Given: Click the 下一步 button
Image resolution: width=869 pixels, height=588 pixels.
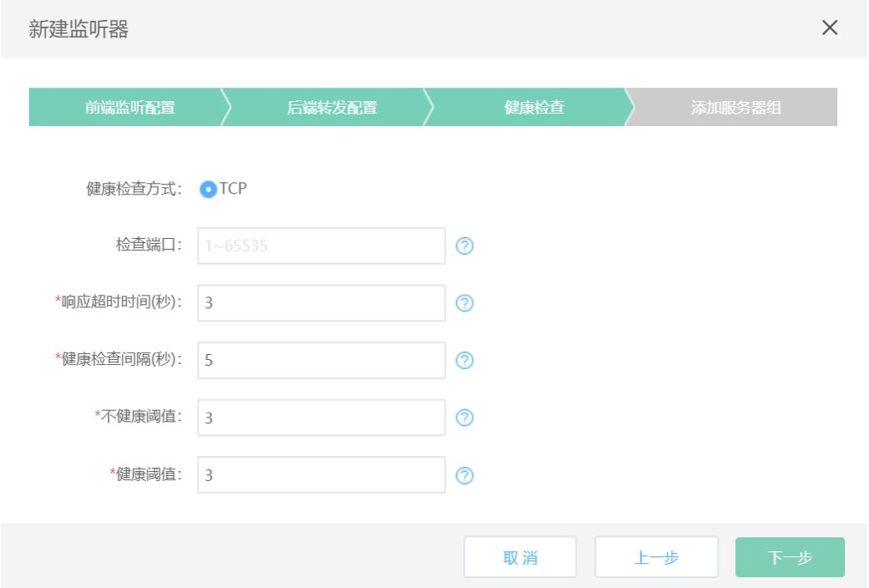Looking at the screenshot, I should 790,557.
